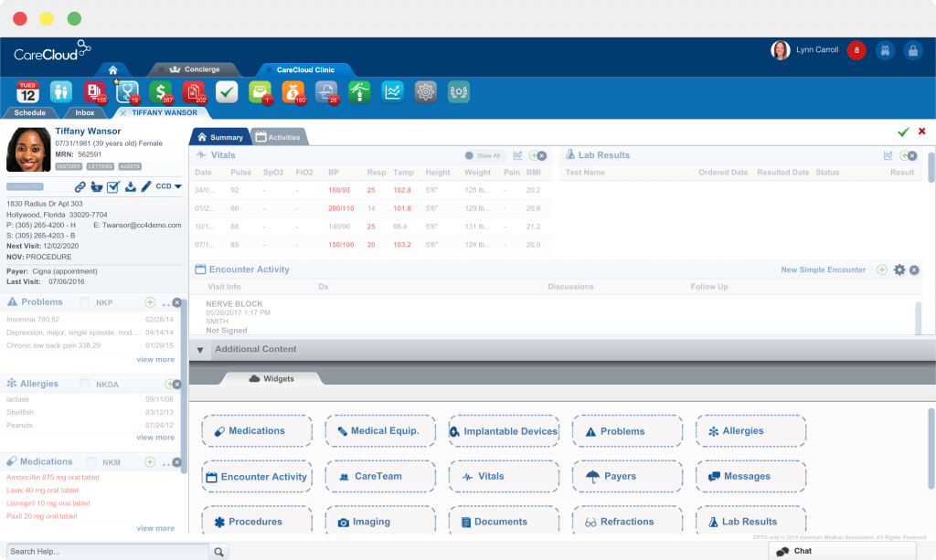Select the green checkmark tasks icon
This screenshot has width=936, height=560.
point(226,91)
